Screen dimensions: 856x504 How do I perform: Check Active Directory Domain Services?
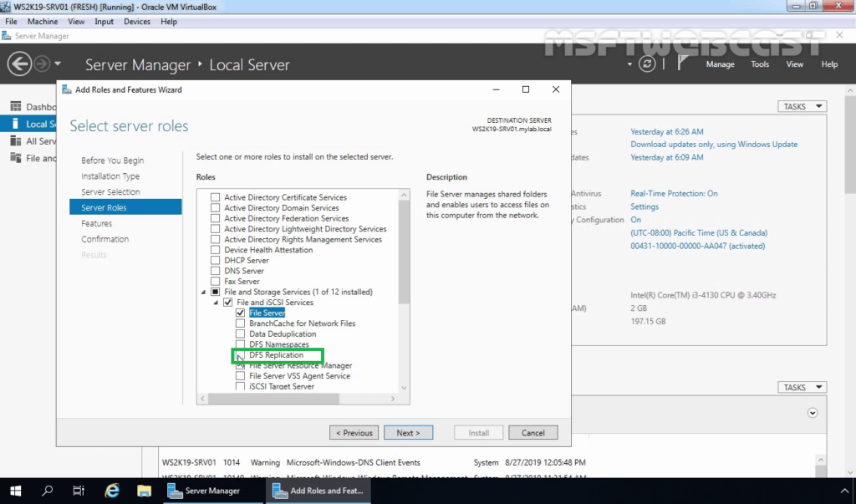click(215, 207)
